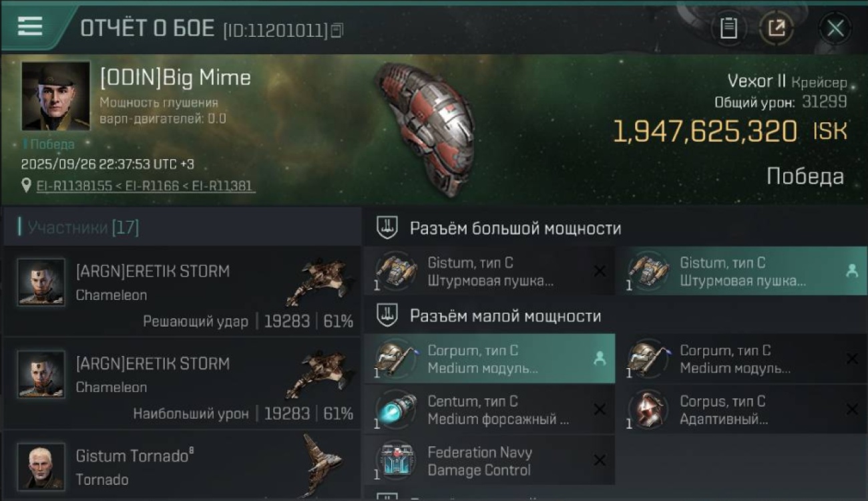Toggle person marker on second Gistum cannon
Image resolution: width=868 pixels, height=501 pixels.
pos(851,271)
